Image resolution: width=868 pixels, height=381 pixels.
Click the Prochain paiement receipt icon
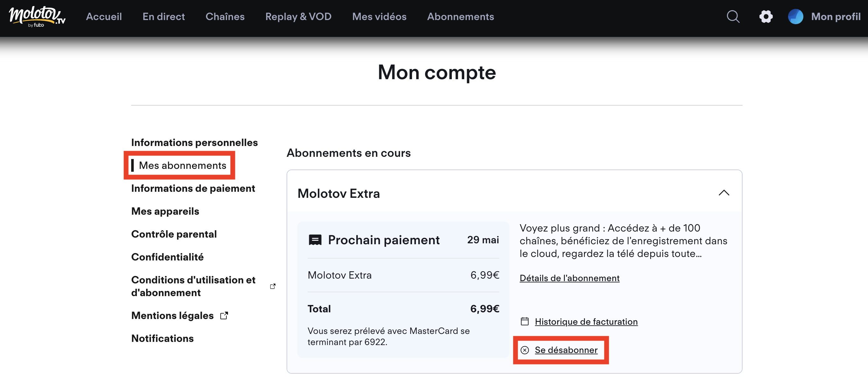coord(315,240)
